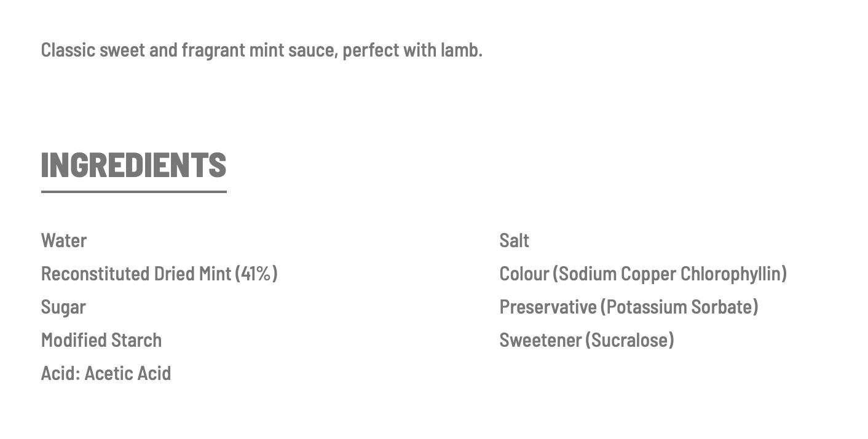The image size is (868, 439).
Task: Click Preservative (Potassium Sorbate) entry
Action: (629, 307)
